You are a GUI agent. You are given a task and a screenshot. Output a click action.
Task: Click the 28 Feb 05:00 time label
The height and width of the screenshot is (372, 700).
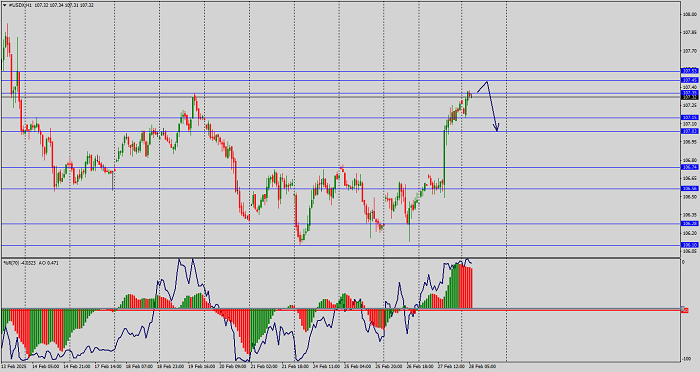(x=484, y=366)
